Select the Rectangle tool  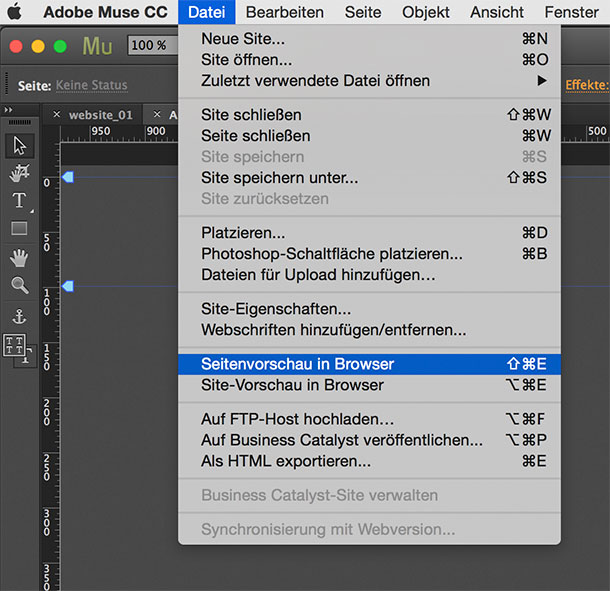pyautogui.click(x=19, y=228)
